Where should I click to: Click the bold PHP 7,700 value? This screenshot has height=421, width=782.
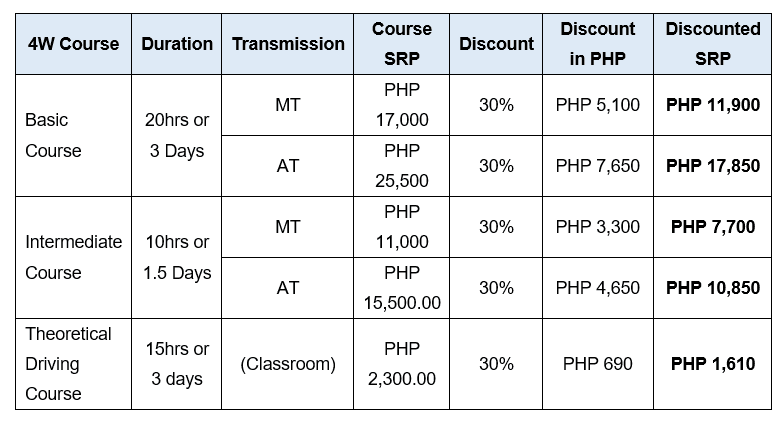tap(712, 227)
